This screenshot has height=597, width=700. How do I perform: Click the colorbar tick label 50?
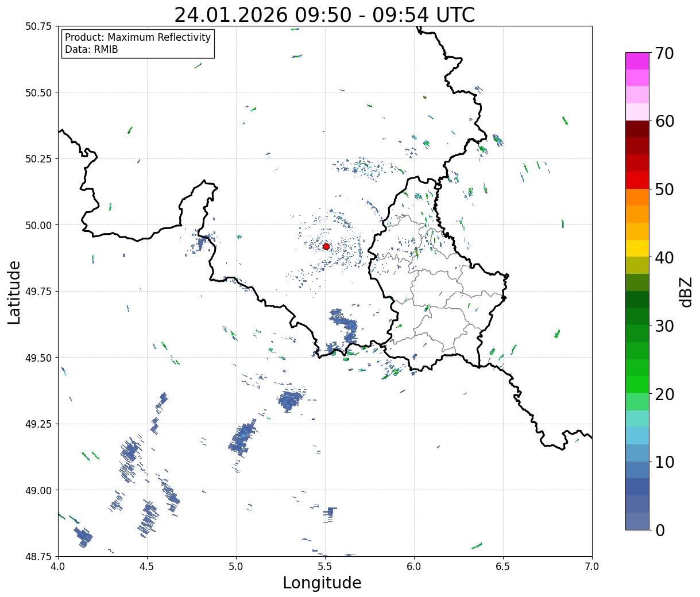pos(664,189)
